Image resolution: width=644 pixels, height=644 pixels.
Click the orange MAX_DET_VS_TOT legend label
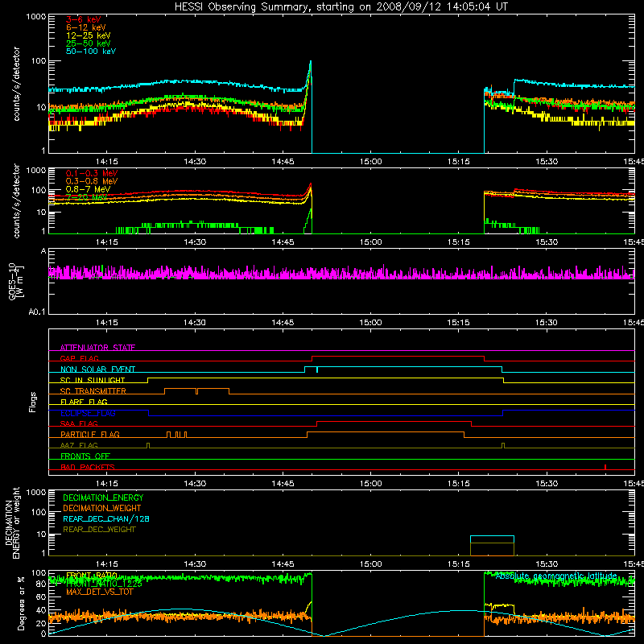click(x=99, y=592)
